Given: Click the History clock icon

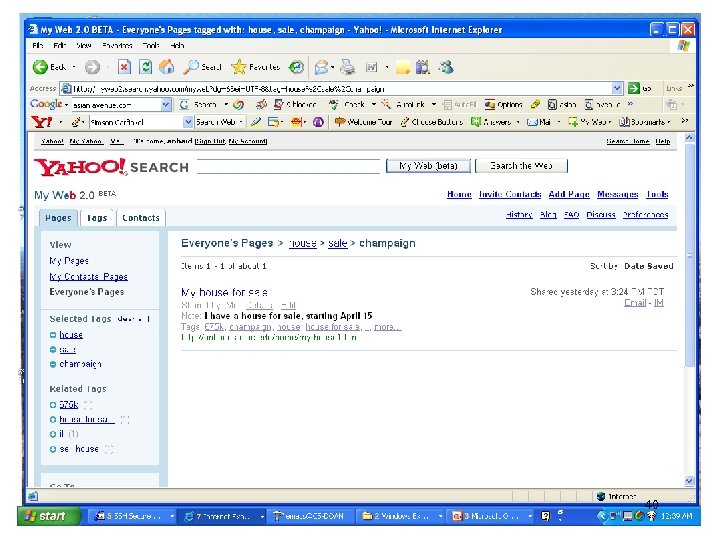Looking at the screenshot, I should (296, 68).
